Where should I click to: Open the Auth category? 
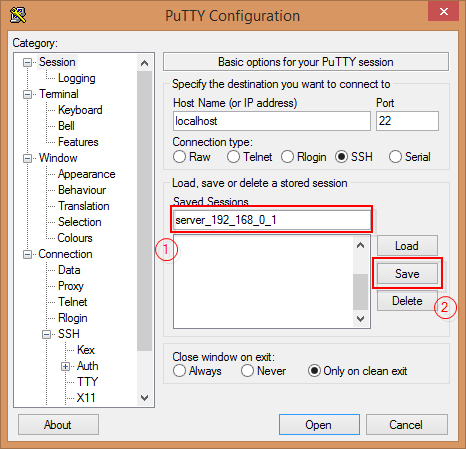click(x=88, y=366)
